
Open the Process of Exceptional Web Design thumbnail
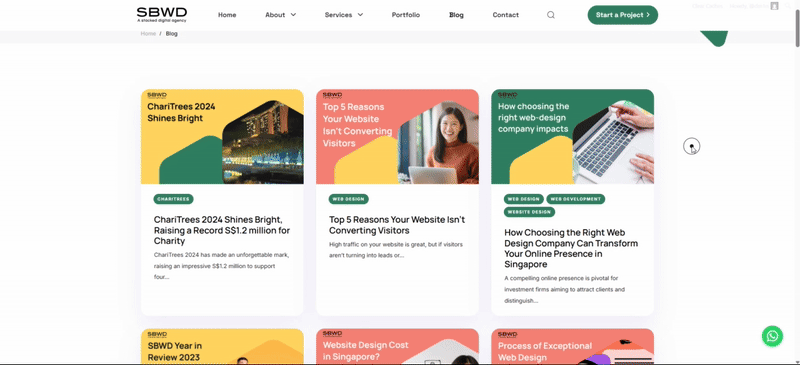(x=572, y=346)
